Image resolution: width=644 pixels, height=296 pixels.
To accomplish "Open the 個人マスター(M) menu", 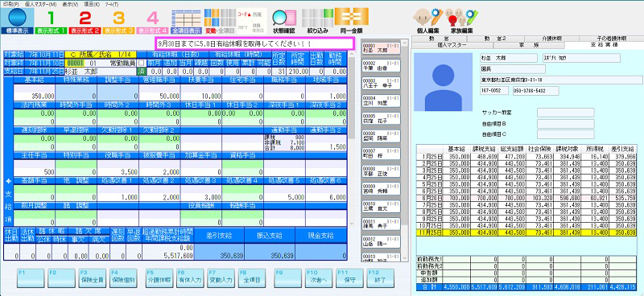I will pos(40,4).
